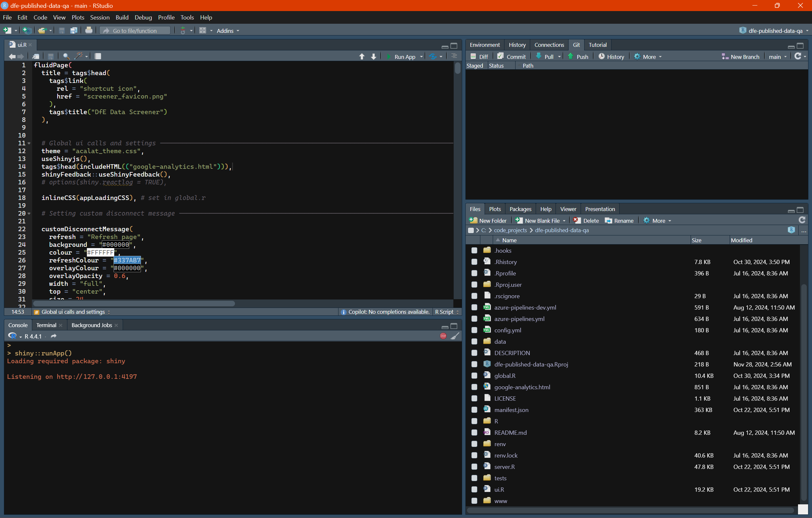Viewport: 812px width, 518px height.
Task: Click the Go to file/function search field
Action: [x=135, y=31]
